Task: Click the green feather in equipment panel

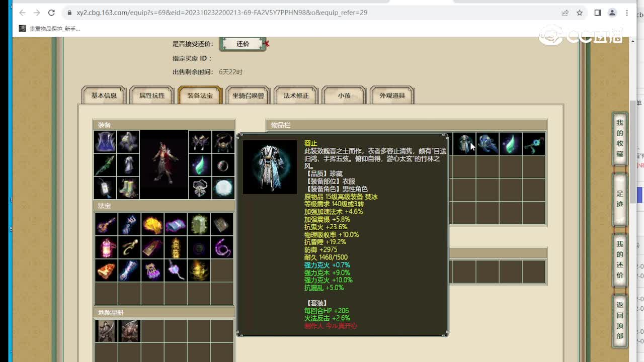Action: tap(200, 165)
